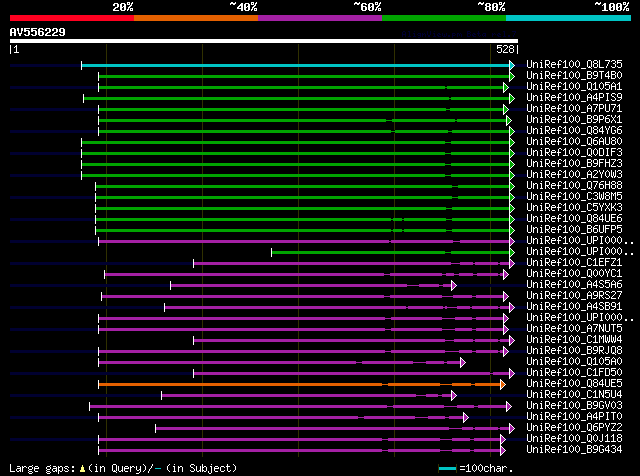Click the arrowhead ending the UniRef100_Q6PYZ2 alignment
The width and height of the screenshot is (640, 476).
512,429
